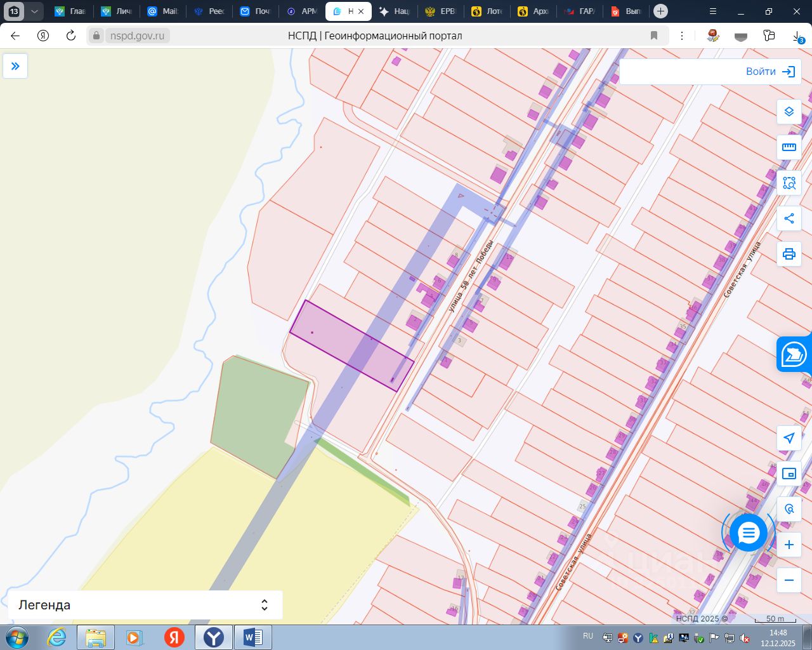Switch to the Лоте tab

[487, 11]
